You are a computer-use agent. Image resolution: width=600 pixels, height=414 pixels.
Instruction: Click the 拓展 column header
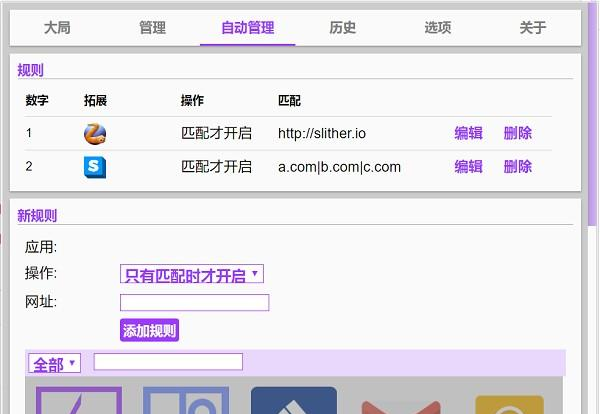[95, 100]
